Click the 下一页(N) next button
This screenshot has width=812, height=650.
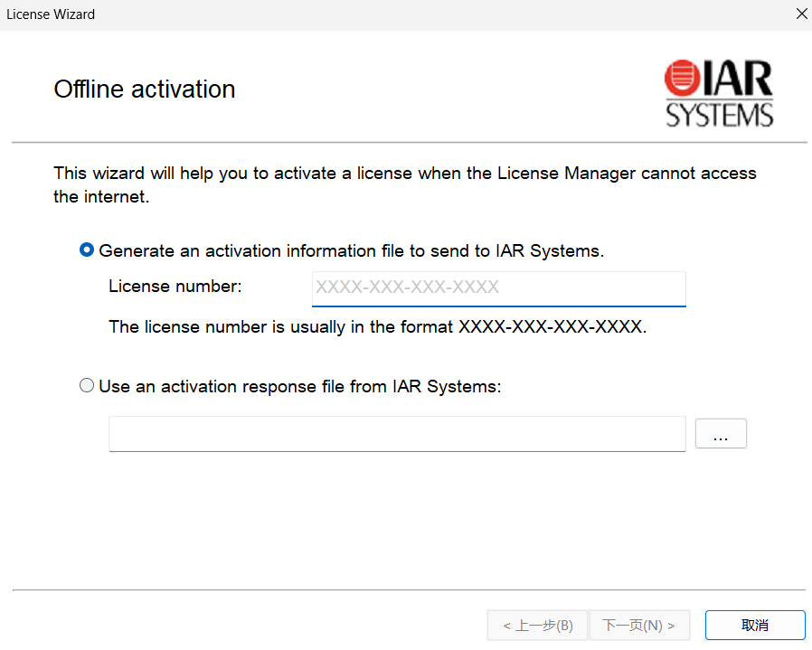tap(639, 626)
